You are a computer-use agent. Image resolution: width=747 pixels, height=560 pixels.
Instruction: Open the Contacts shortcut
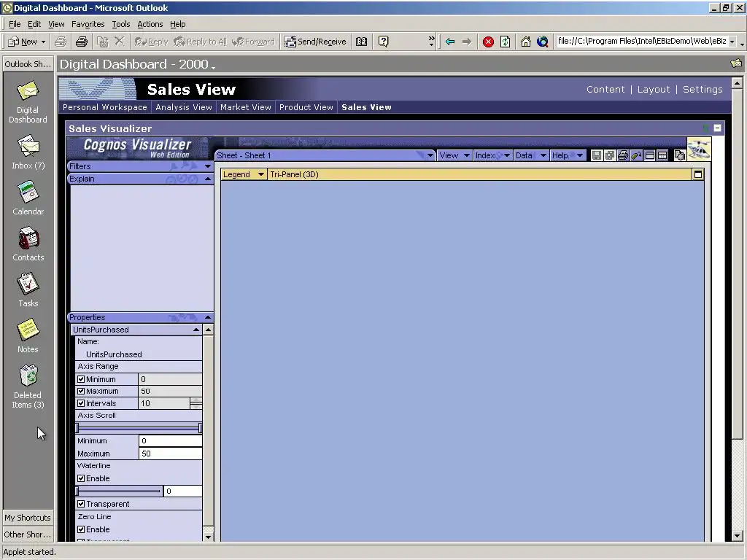pyautogui.click(x=28, y=244)
